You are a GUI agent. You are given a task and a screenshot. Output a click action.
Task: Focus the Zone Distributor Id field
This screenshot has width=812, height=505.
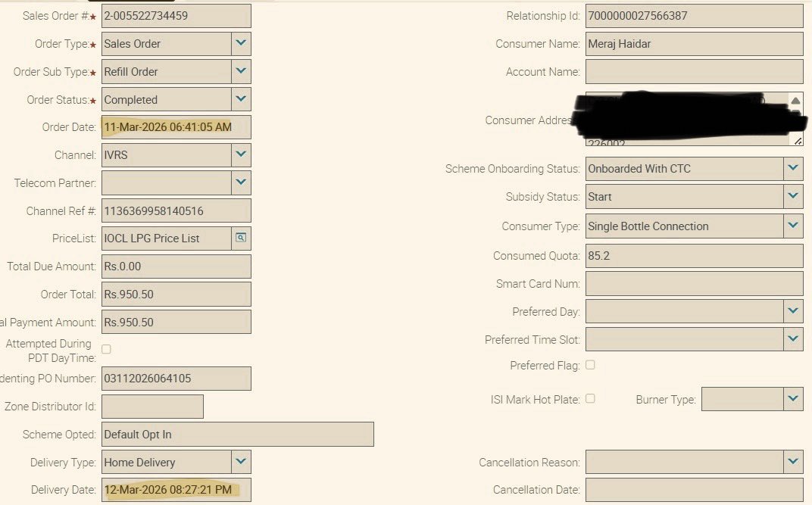click(x=152, y=406)
